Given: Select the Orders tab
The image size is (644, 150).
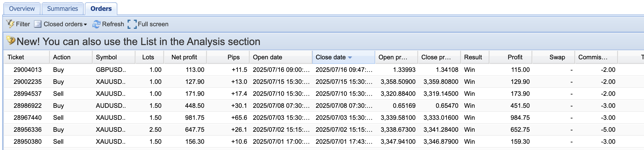Looking at the screenshot, I should 101,9.
